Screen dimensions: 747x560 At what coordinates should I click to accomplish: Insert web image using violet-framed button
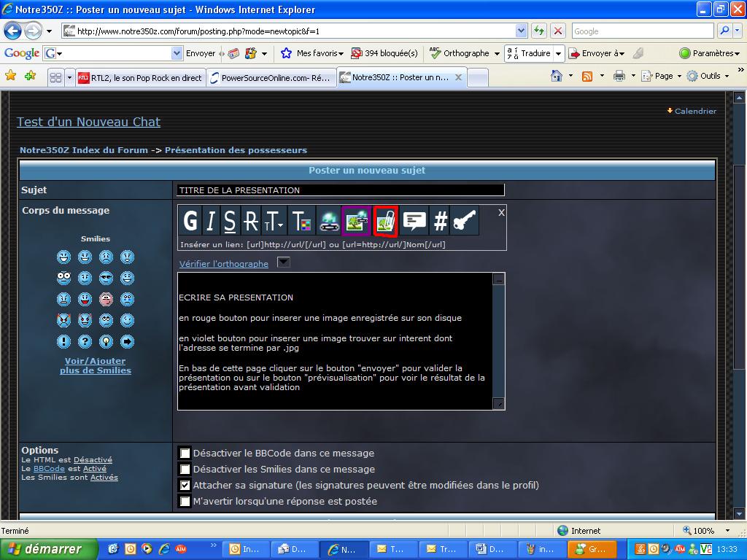[356, 220]
